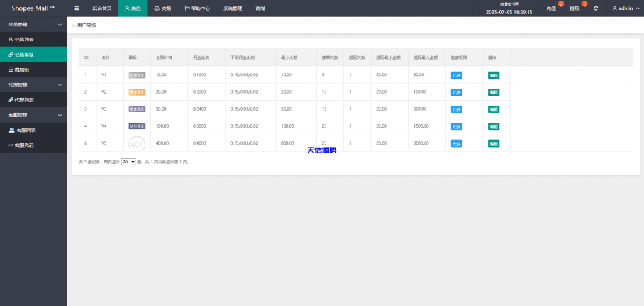Toggle 允许 invite permission for V5
This screenshot has height=306, width=644.
click(x=457, y=143)
